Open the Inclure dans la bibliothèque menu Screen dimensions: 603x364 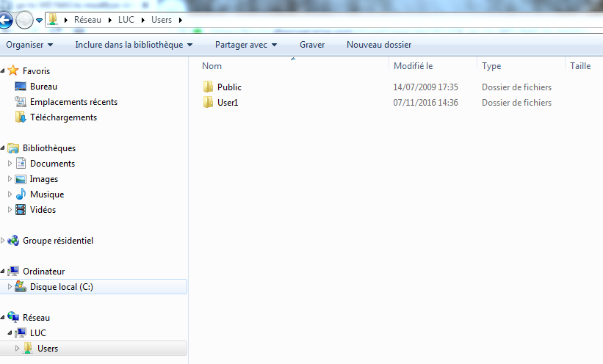pyautogui.click(x=133, y=45)
